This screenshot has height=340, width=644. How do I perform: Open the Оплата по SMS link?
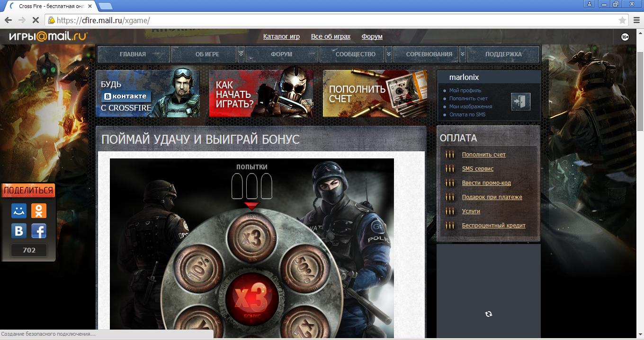[x=467, y=114]
